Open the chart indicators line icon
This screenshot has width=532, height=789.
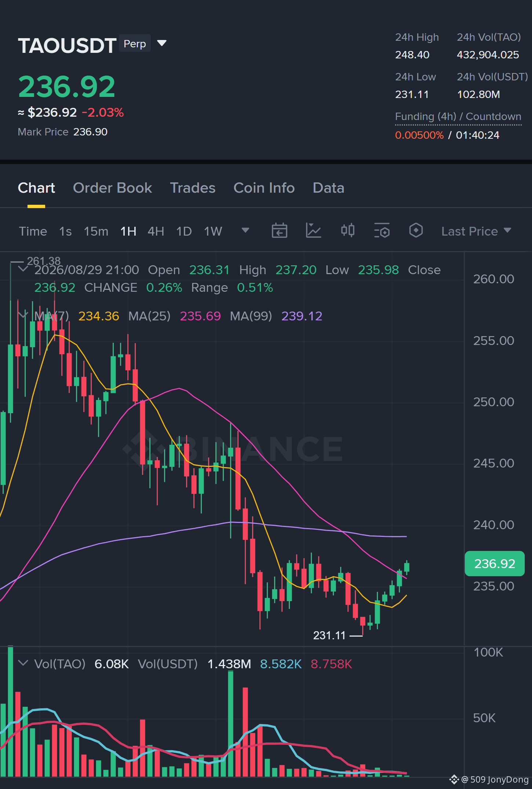(x=313, y=231)
